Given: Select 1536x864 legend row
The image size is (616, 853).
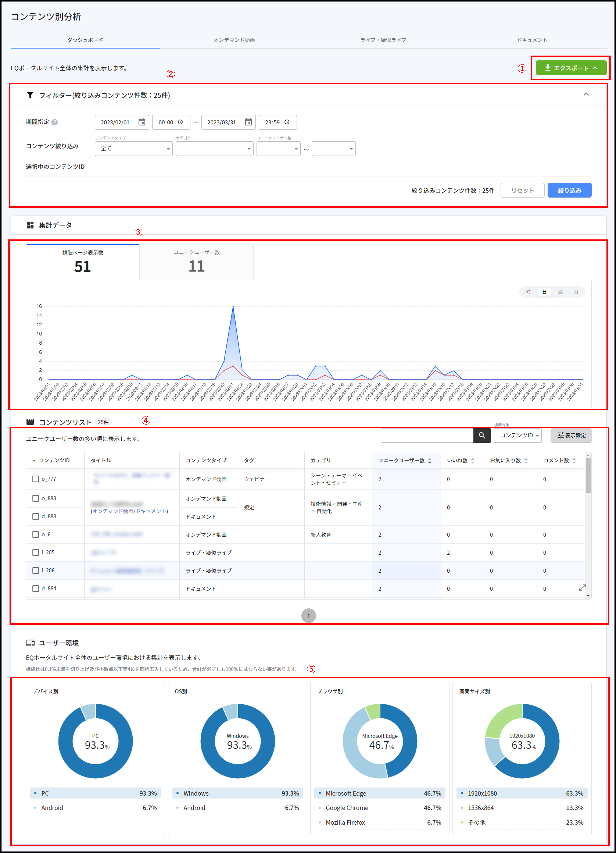Looking at the screenshot, I should click(x=522, y=808).
